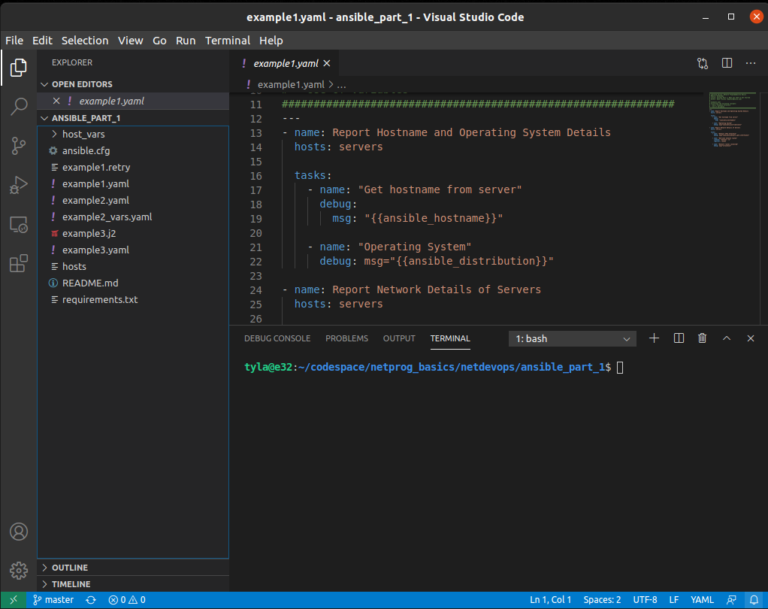Split the terminal panel

pyautogui.click(x=678, y=338)
